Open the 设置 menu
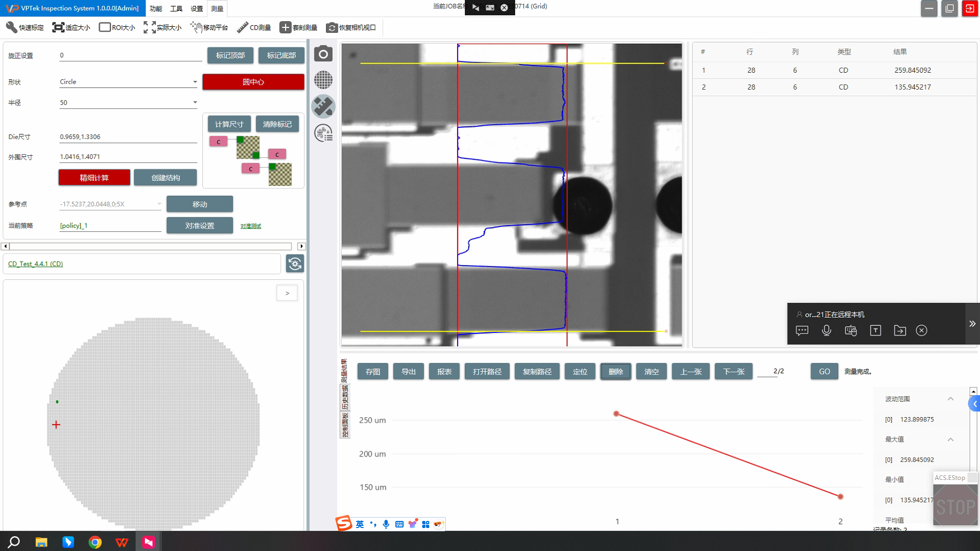Screen dimensions: 980x551 coord(196,8)
